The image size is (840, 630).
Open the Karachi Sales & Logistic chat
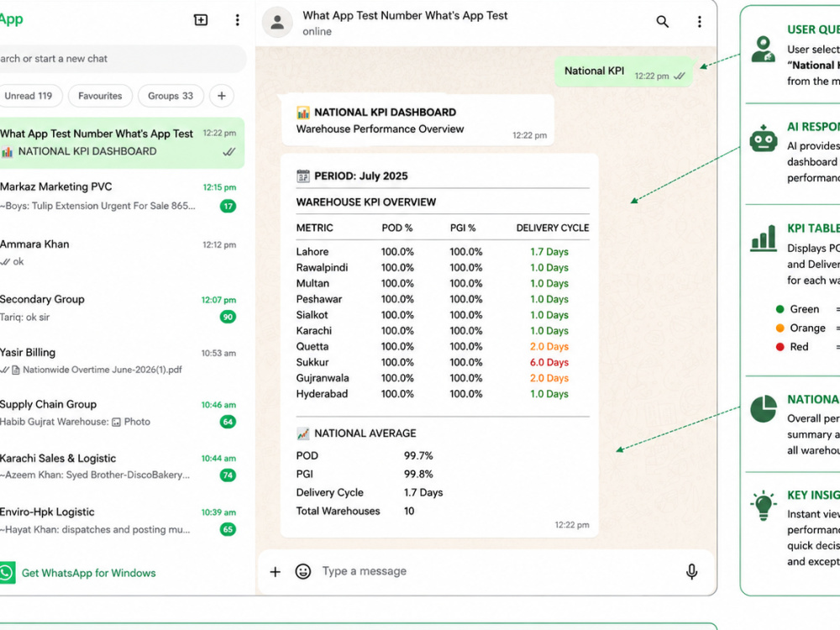(120, 466)
